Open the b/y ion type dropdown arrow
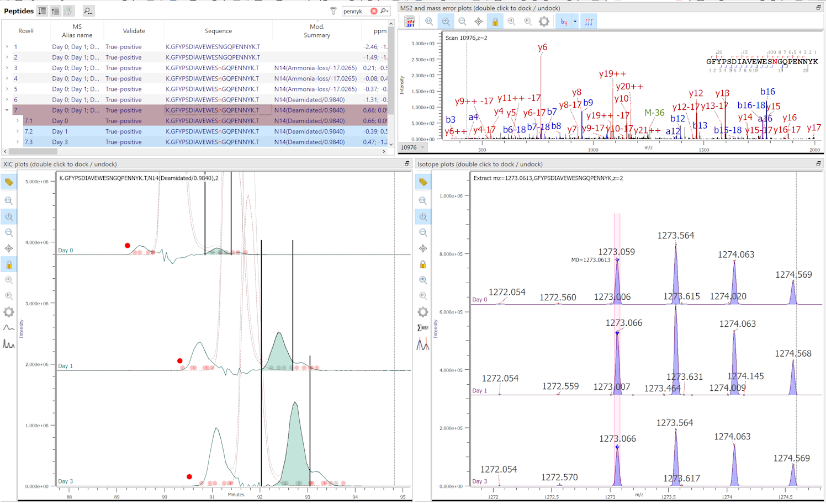This screenshot has height=504, width=826. (x=575, y=22)
